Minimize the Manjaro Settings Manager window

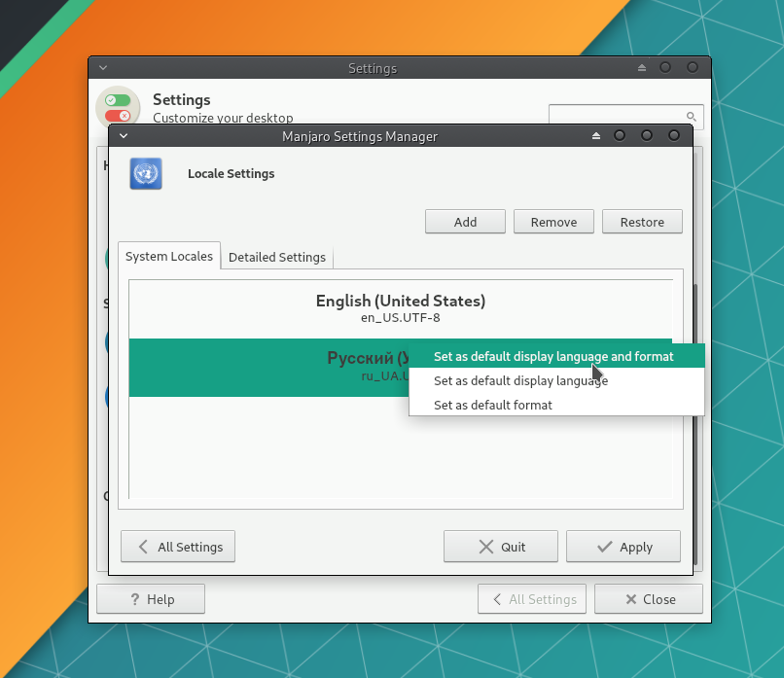click(620, 135)
